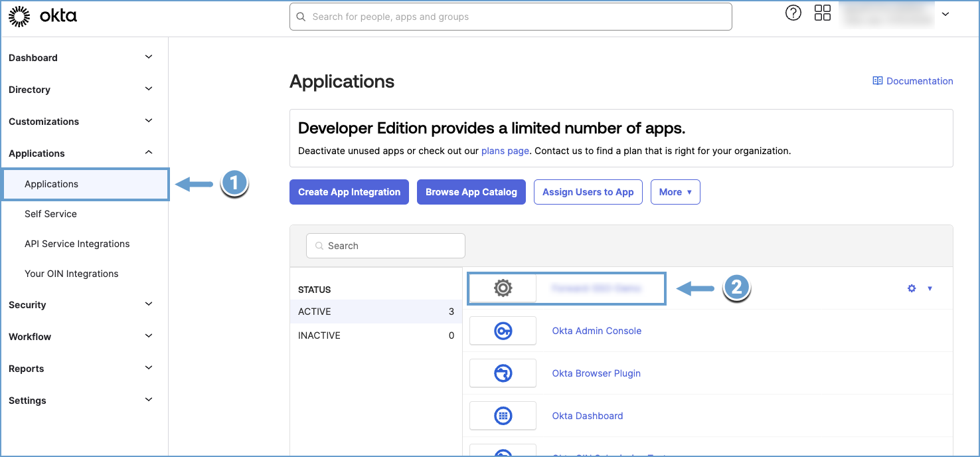The image size is (980, 457).
Task: Open the dropdown arrow beside the app row gear
Action: click(x=930, y=288)
